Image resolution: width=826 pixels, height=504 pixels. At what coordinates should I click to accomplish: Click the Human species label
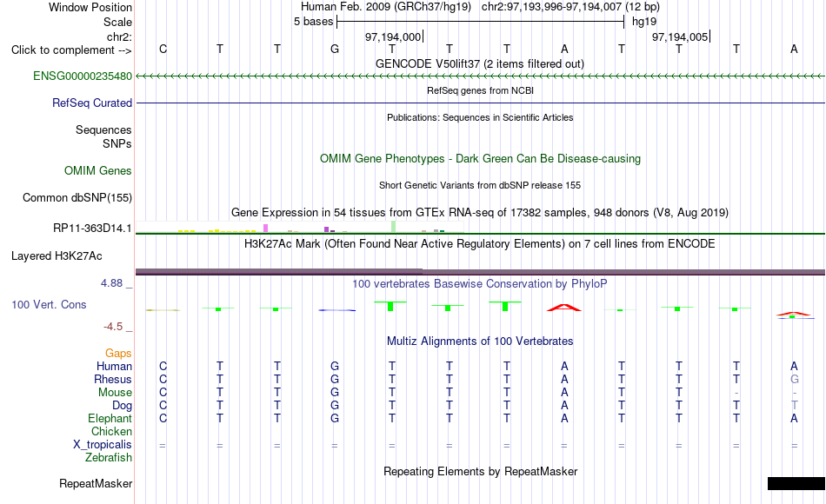click(x=114, y=367)
